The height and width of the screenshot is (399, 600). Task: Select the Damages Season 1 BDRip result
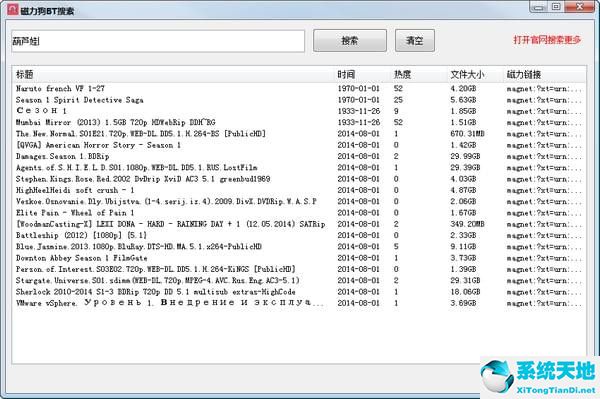click(298, 156)
